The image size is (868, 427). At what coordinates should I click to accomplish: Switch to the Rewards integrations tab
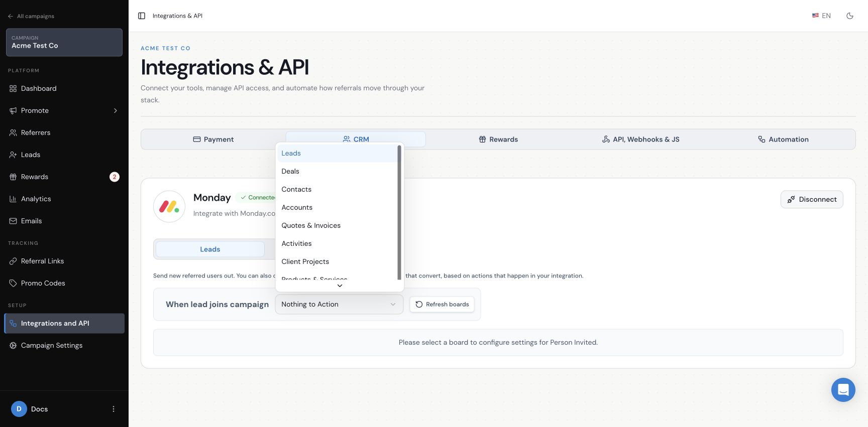[498, 139]
